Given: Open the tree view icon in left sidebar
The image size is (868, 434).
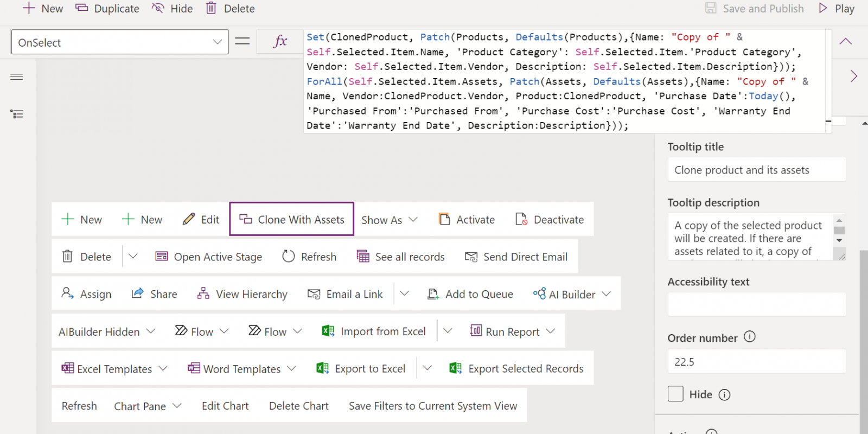Looking at the screenshot, I should click(17, 114).
